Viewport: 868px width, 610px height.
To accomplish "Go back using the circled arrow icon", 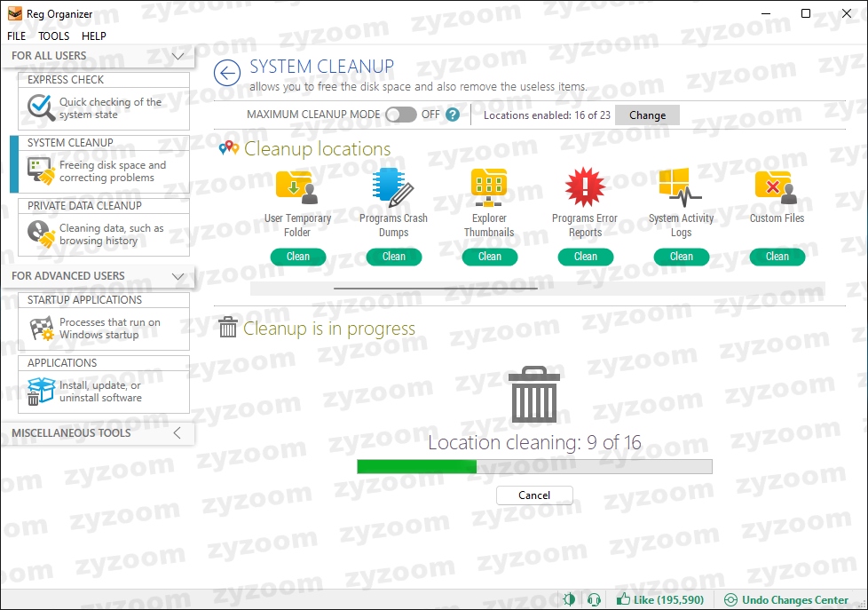I will point(227,73).
